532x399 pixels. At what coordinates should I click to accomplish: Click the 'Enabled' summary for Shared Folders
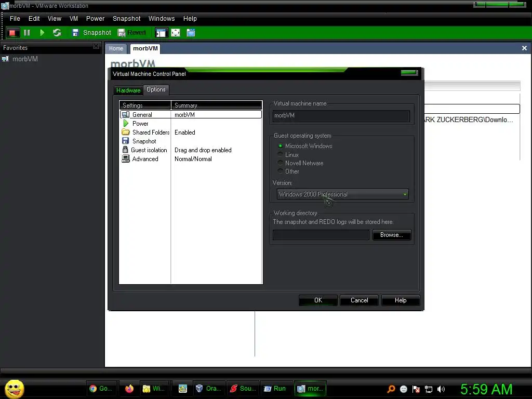(184, 132)
